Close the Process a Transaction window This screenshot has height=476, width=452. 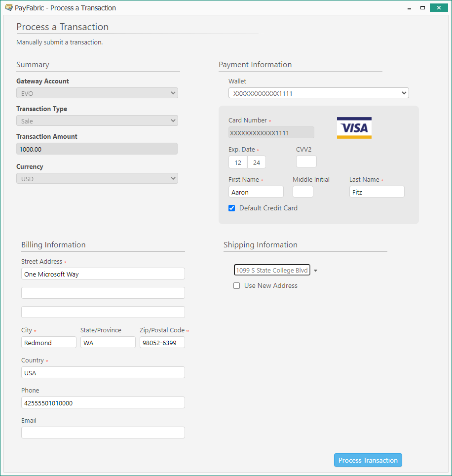(439, 7)
